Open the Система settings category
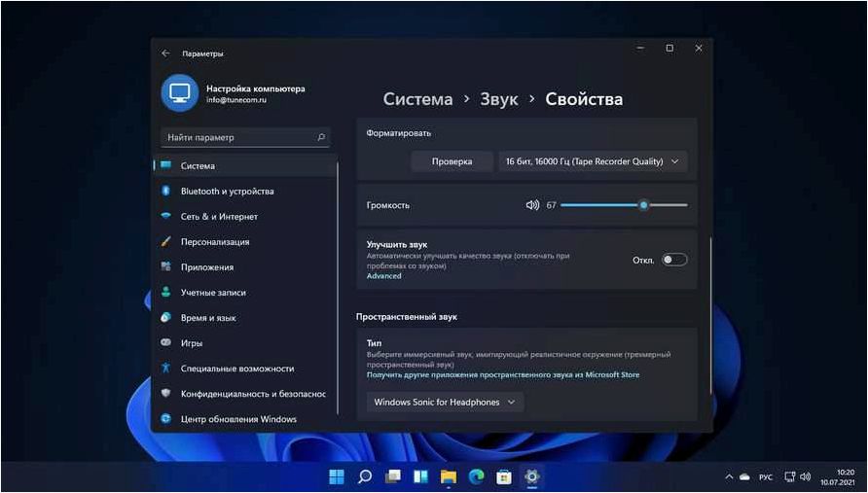The image size is (868, 493). (244, 165)
